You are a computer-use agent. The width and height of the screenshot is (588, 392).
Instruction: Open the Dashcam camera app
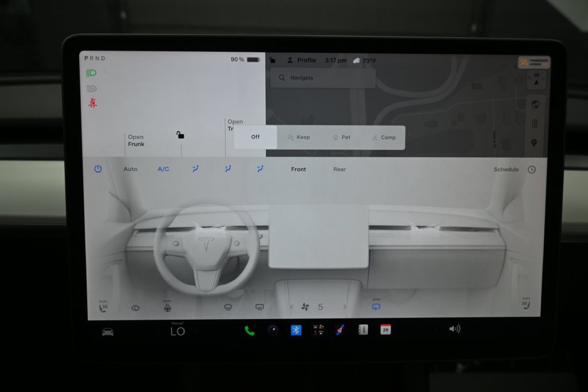tap(273, 330)
